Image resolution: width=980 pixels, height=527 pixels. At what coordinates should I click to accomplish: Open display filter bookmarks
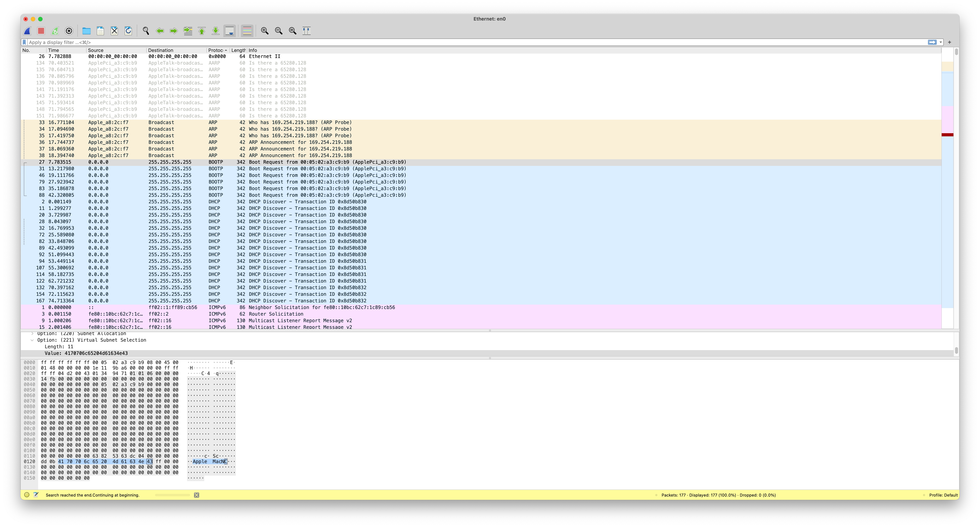click(x=24, y=42)
